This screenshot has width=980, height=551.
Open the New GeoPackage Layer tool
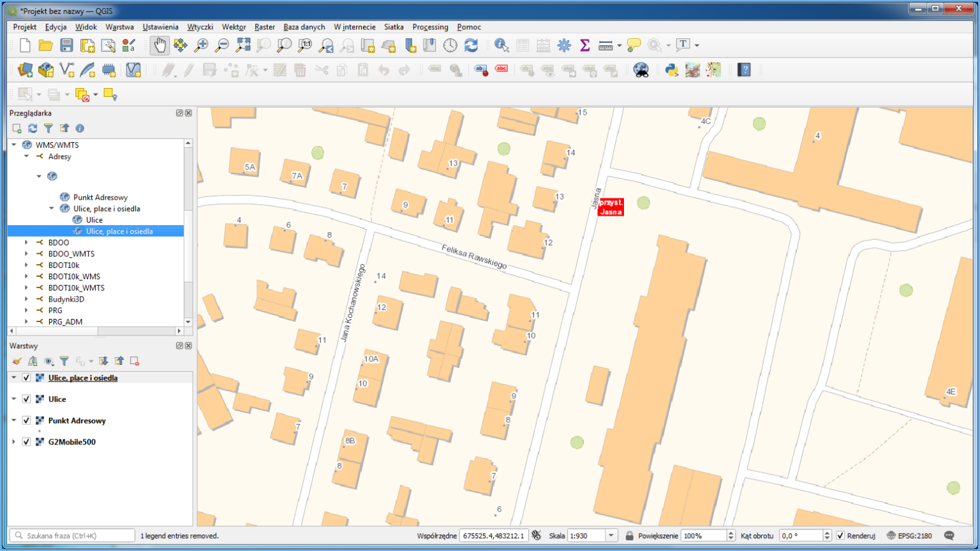point(46,70)
